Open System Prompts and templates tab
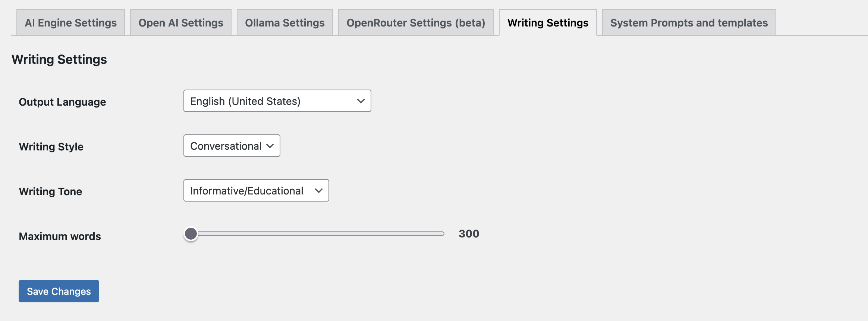This screenshot has width=868, height=321. tap(689, 23)
